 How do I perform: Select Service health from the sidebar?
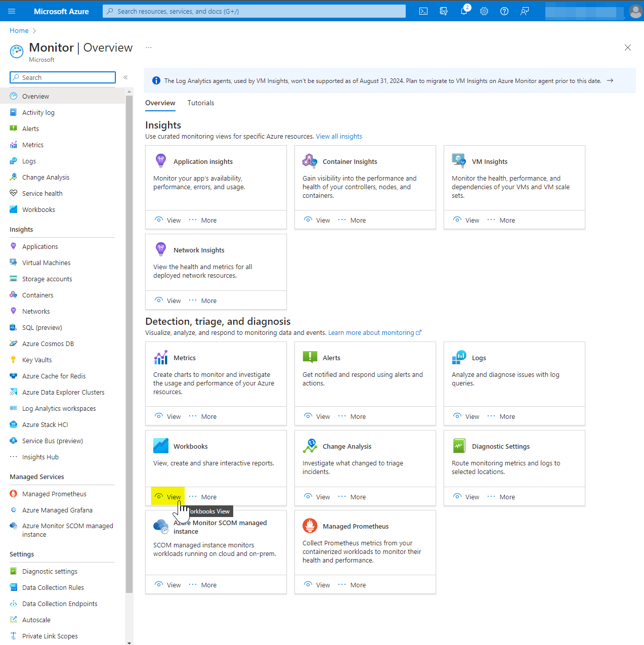click(x=42, y=193)
